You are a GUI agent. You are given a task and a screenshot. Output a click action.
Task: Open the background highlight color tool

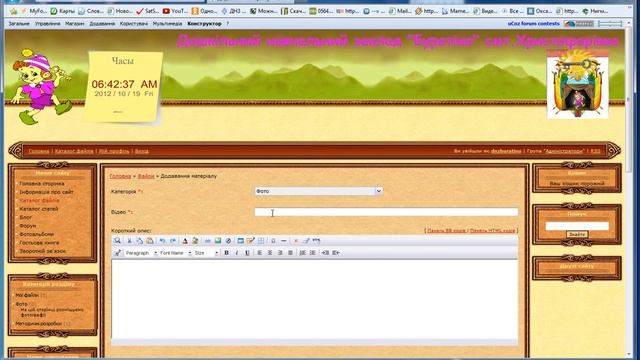[x=195, y=241]
